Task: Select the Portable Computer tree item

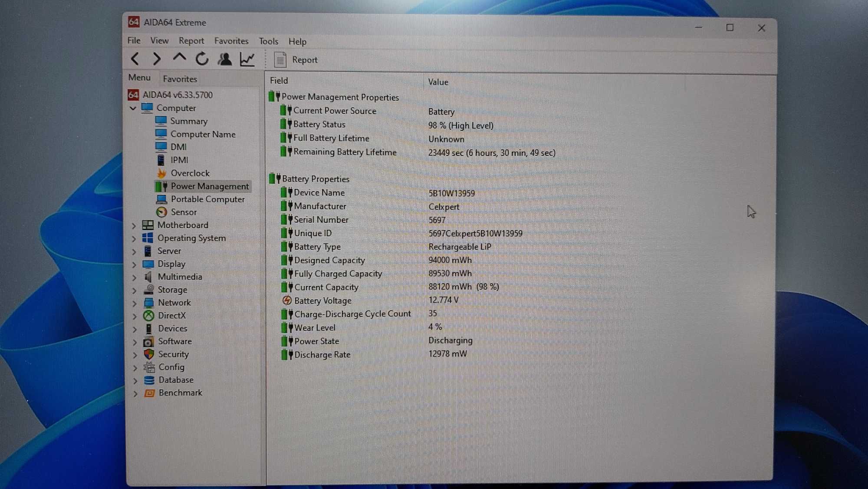Action: 201,199
